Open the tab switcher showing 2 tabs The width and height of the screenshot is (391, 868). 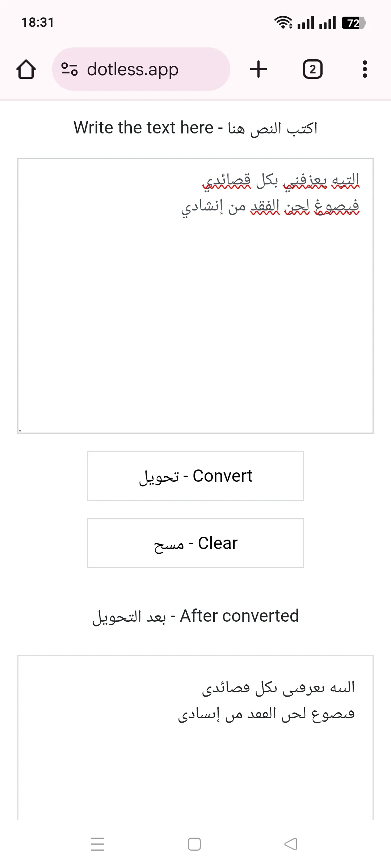[x=312, y=69]
